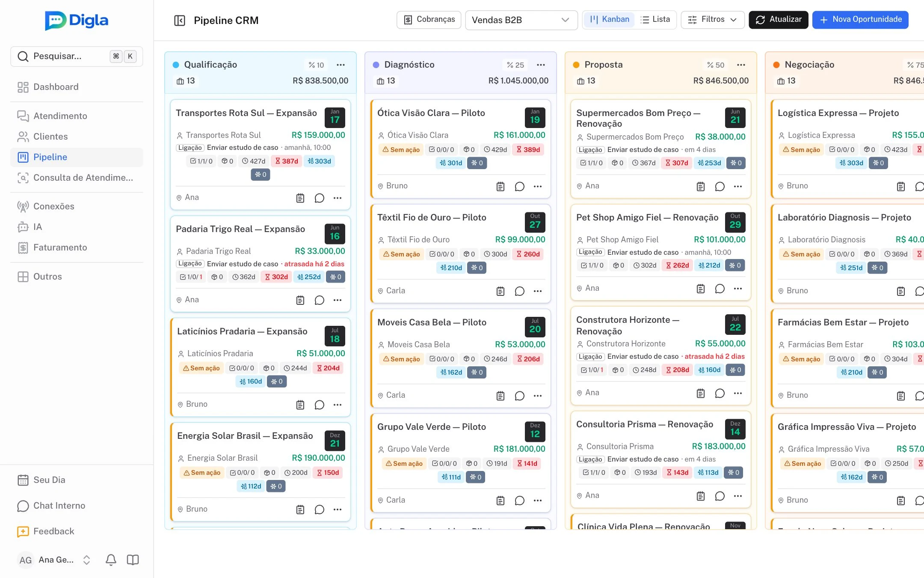The image size is (924, 578).
Task: Open Faturamento page
Action: tap(77, 247)
